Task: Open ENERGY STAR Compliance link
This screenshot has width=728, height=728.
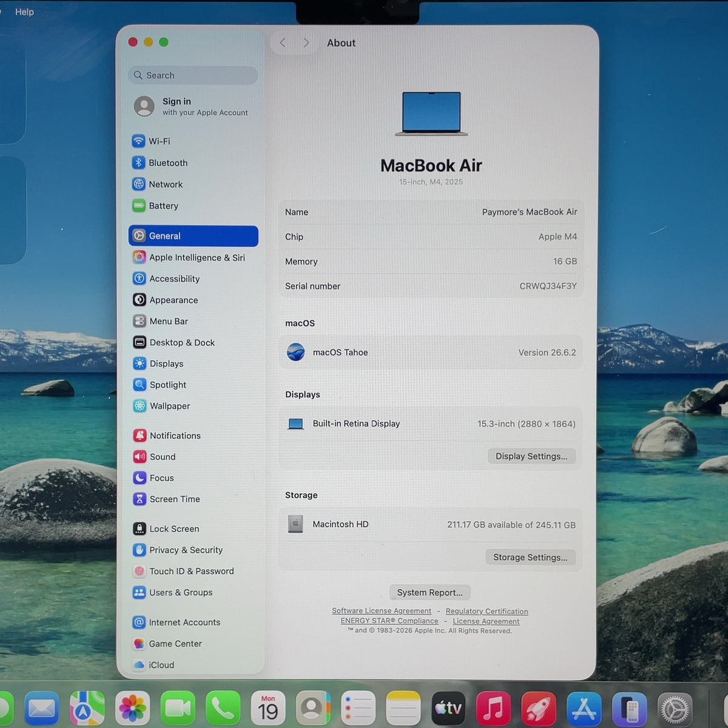Action: point(389,621)
